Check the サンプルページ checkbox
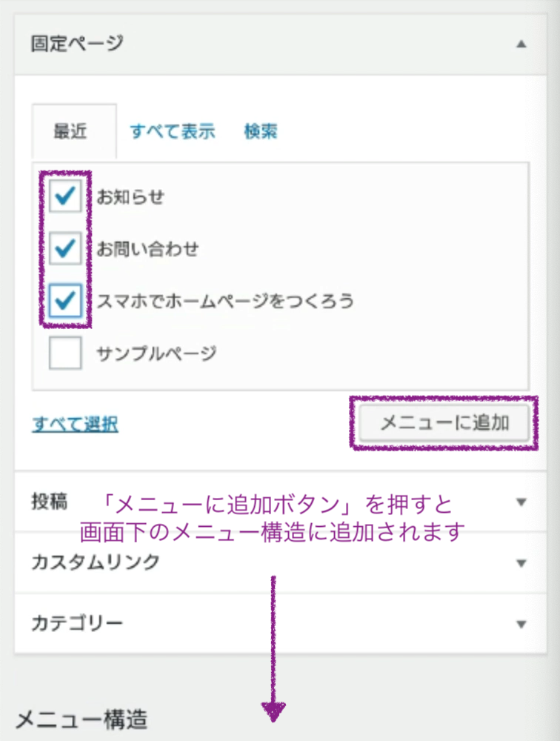This screenshot has width=560, height=741. coord(65,353)
